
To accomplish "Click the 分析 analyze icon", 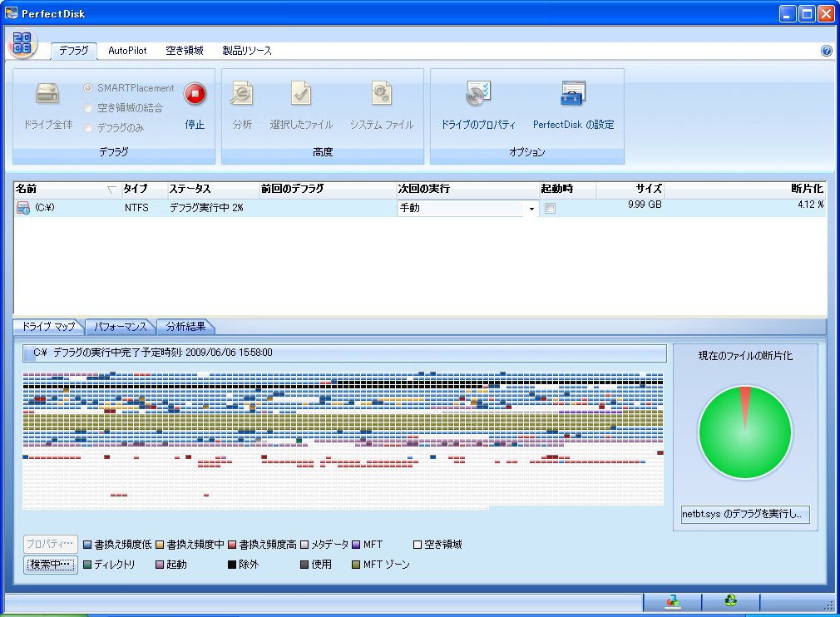I will click(242, 94).
